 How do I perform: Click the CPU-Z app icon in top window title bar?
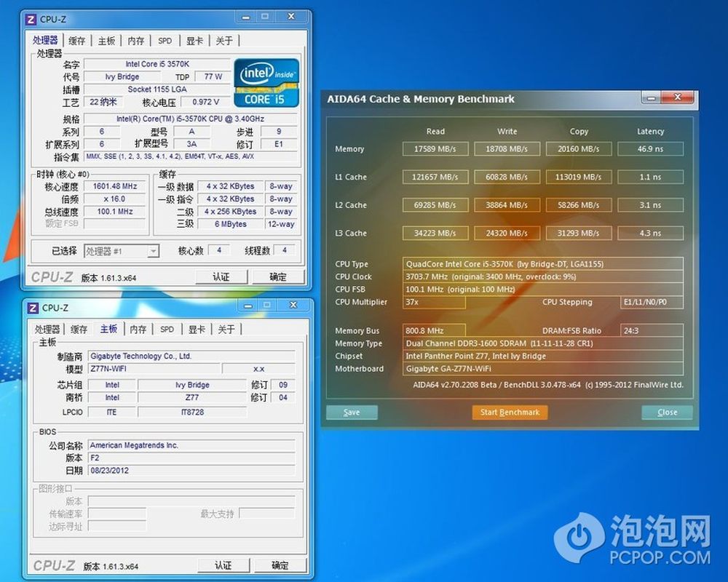tap(31, 20)
